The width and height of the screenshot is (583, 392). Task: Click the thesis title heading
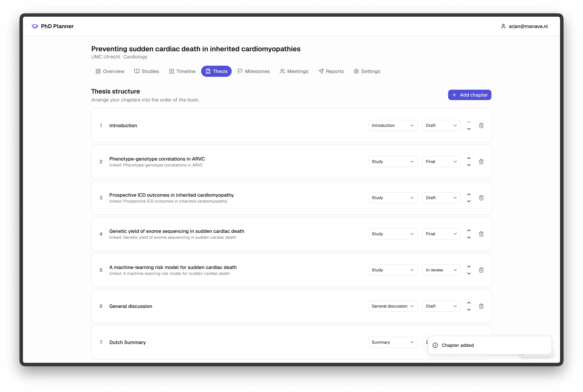(x=196, y=49)
